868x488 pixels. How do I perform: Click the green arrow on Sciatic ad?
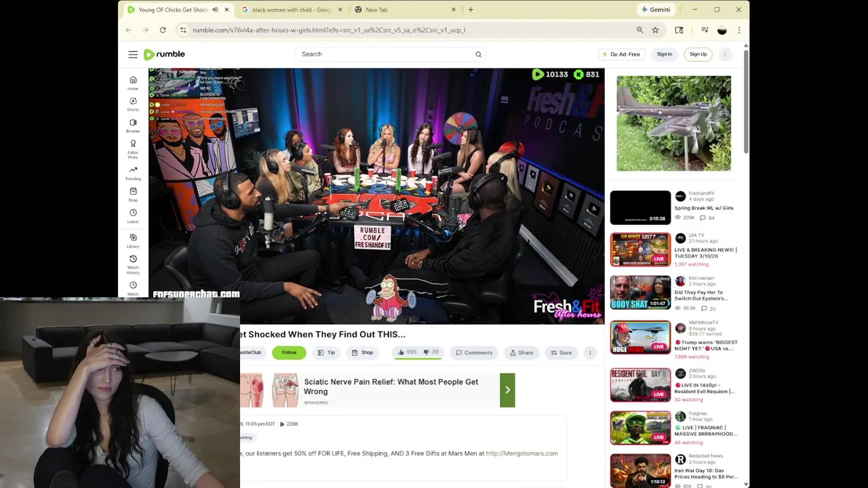507,390
